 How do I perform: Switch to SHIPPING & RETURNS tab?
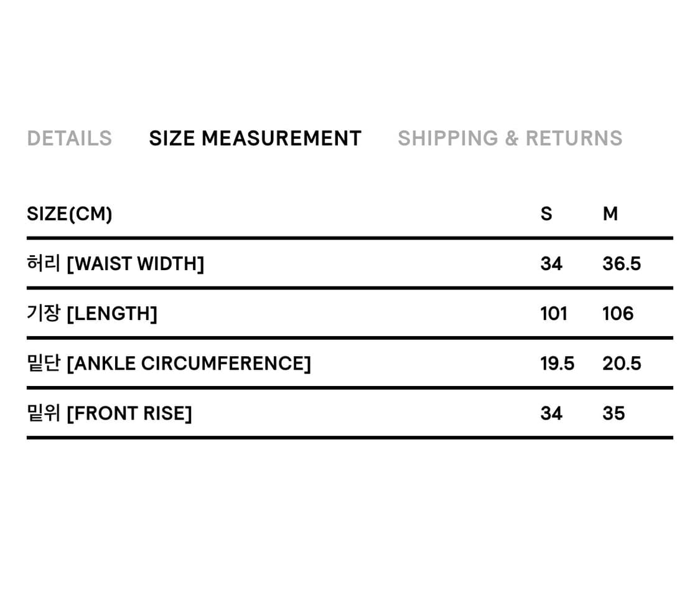(510, 138)
